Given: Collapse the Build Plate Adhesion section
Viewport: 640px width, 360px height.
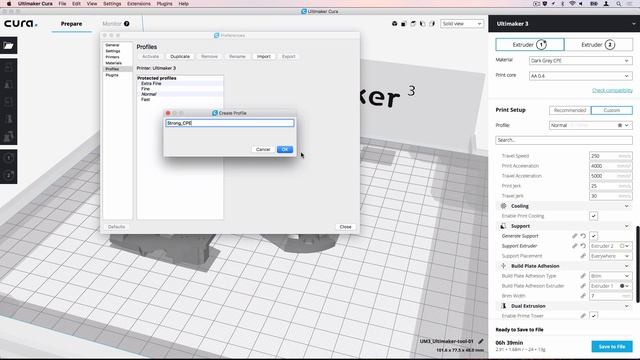Looking at the screenshot, I should click(565, 266).
